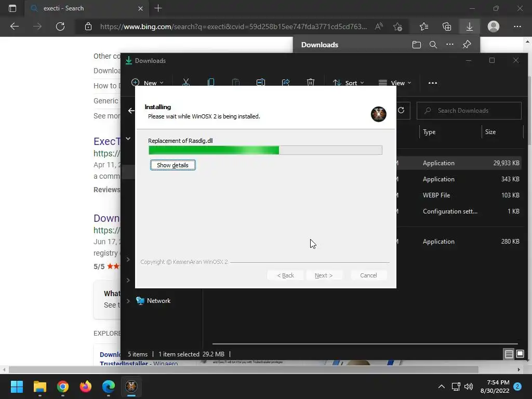Click the Rename icon in Explorer toolbar

pyautogui.click(x=261, y=83)
